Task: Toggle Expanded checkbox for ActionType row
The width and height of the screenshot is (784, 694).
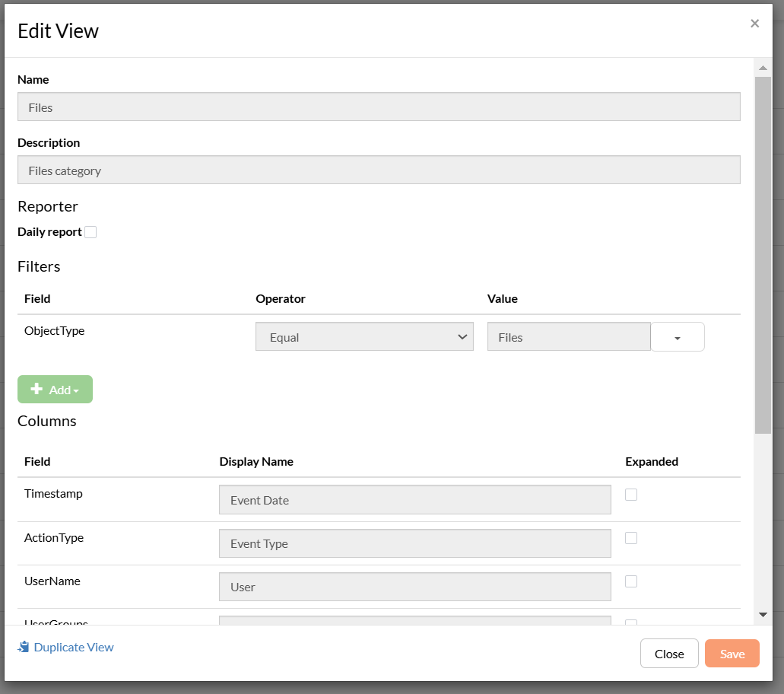Action: (x=631, y=538)
